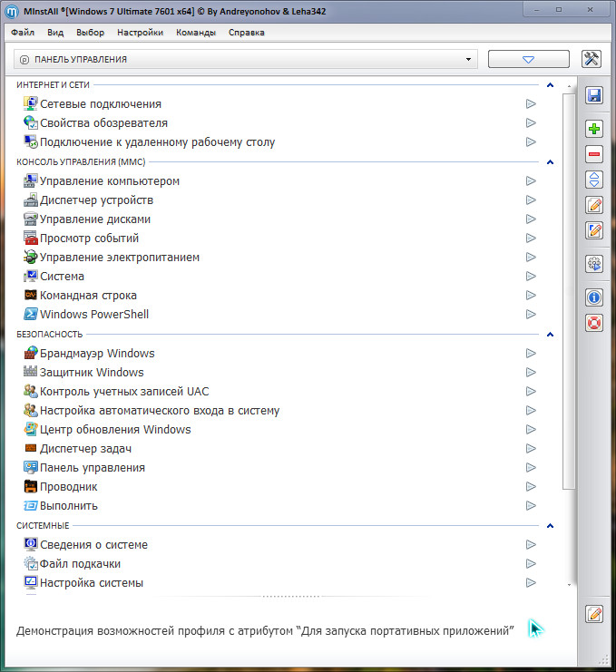Click the Брандмауэр Windows firewall icon
The image size is (616, 672).
tap(31, 353)
